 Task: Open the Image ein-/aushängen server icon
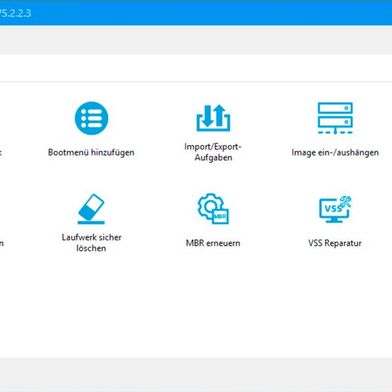pyautogui.click(x=335, y=118)
